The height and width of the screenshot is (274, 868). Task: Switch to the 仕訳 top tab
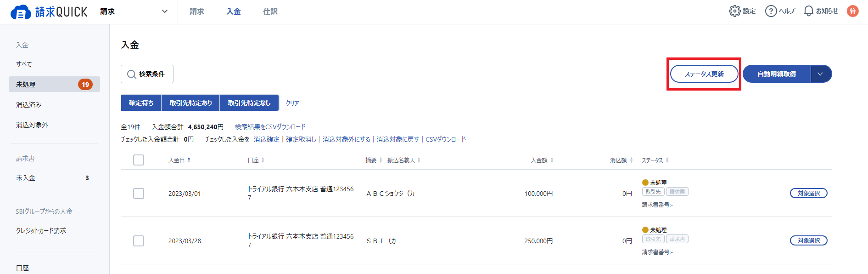point(270,11)
